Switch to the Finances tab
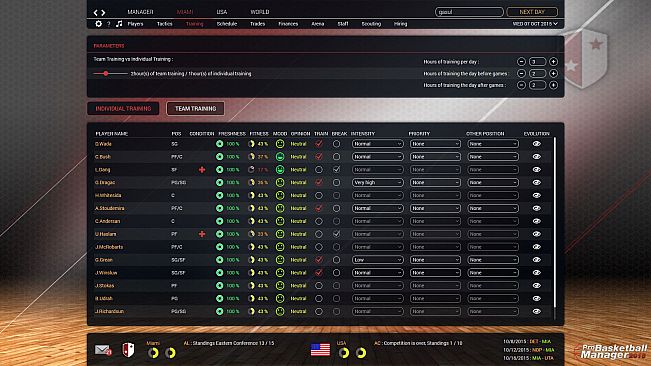The width and height of the screenshot is (651, 366). click(288, 24)
